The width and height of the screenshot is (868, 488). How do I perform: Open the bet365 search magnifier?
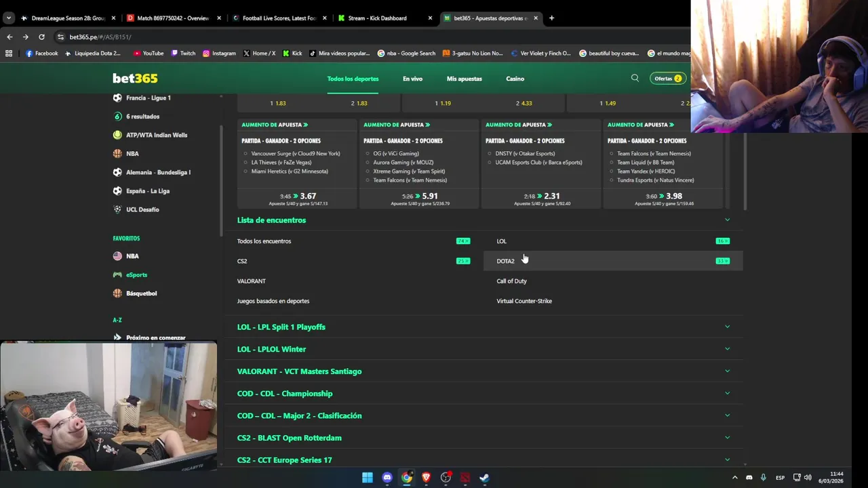coord(635,78)
